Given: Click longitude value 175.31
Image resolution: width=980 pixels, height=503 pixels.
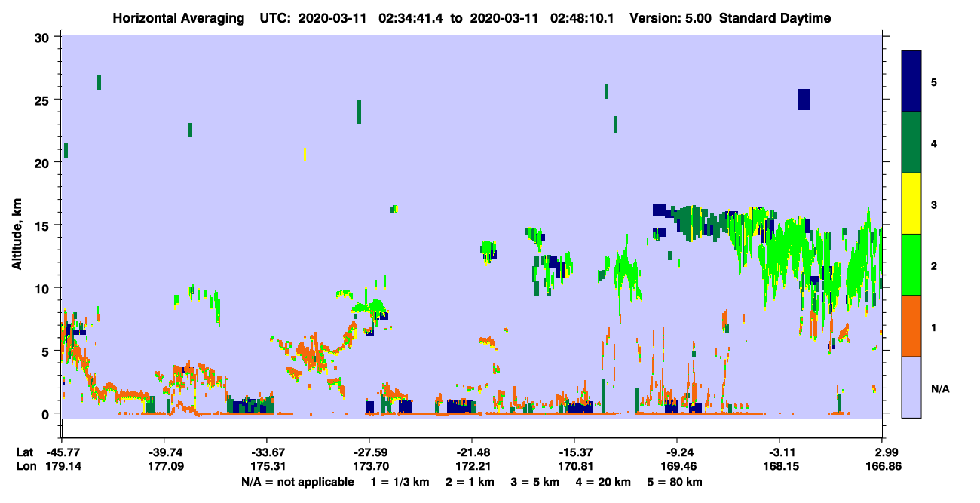Looking at the screenshot, I should point(267,466).
